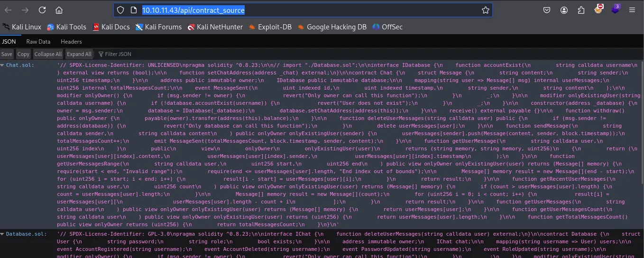This screenshot has width=644, height=258.
Task: Select the Chat.sol key label
Action: pos(20,65)
